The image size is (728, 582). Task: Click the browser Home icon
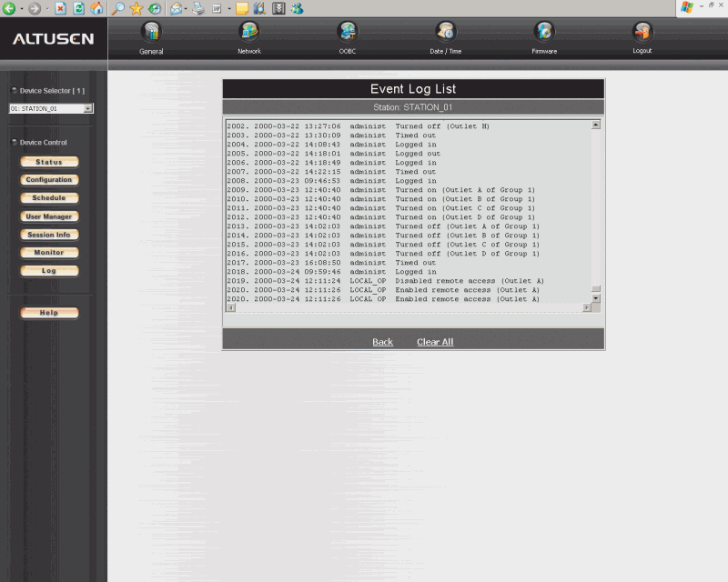[96, 8]
